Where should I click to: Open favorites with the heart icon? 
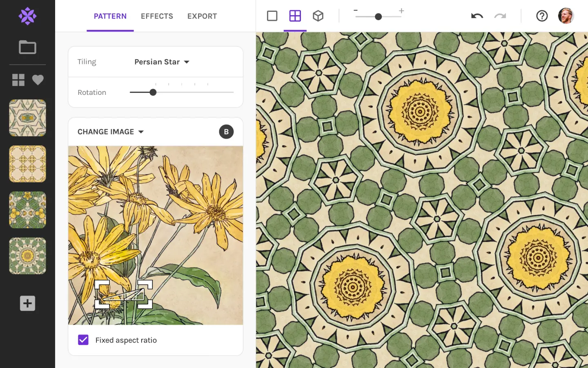point(38,80)
